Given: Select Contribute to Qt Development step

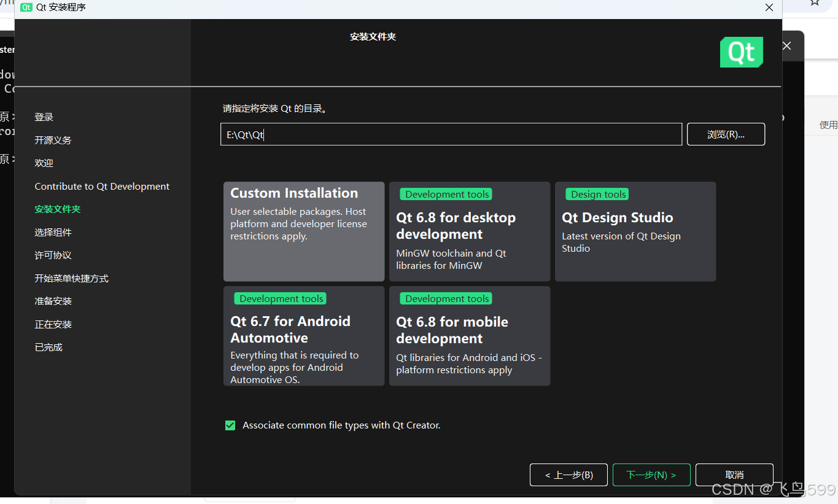Looking at the screenshot, I should pos(102,187).
